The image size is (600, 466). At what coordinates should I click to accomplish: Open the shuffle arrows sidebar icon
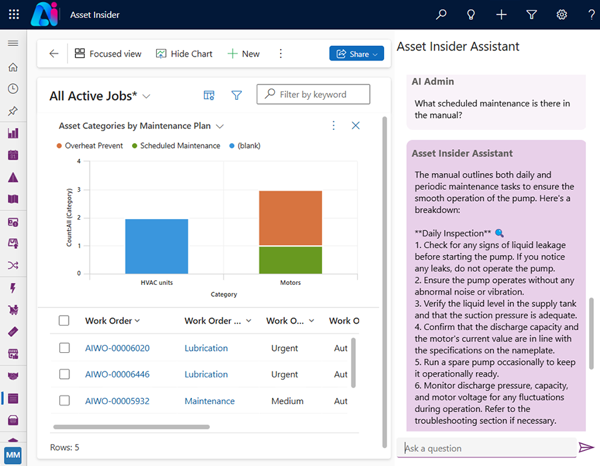(13, 265)
